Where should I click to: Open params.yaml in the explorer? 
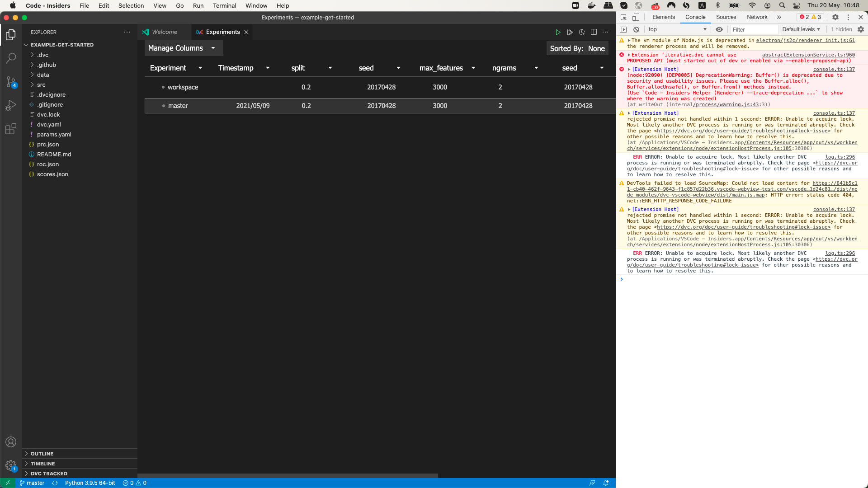pos(54,134)
